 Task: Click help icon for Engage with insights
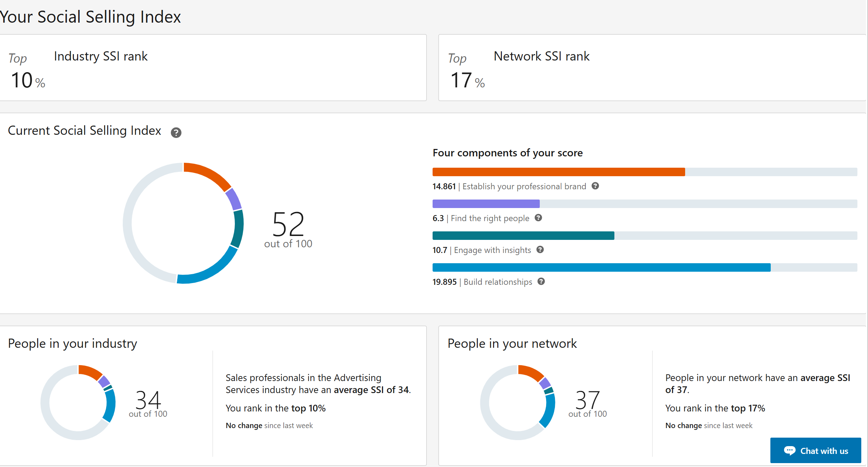[x=540, y=249]
